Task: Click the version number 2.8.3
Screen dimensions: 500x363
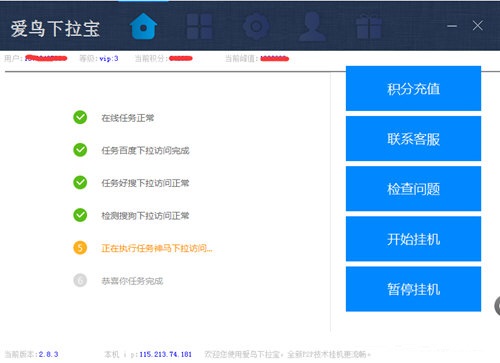Action: coord(48,354)
